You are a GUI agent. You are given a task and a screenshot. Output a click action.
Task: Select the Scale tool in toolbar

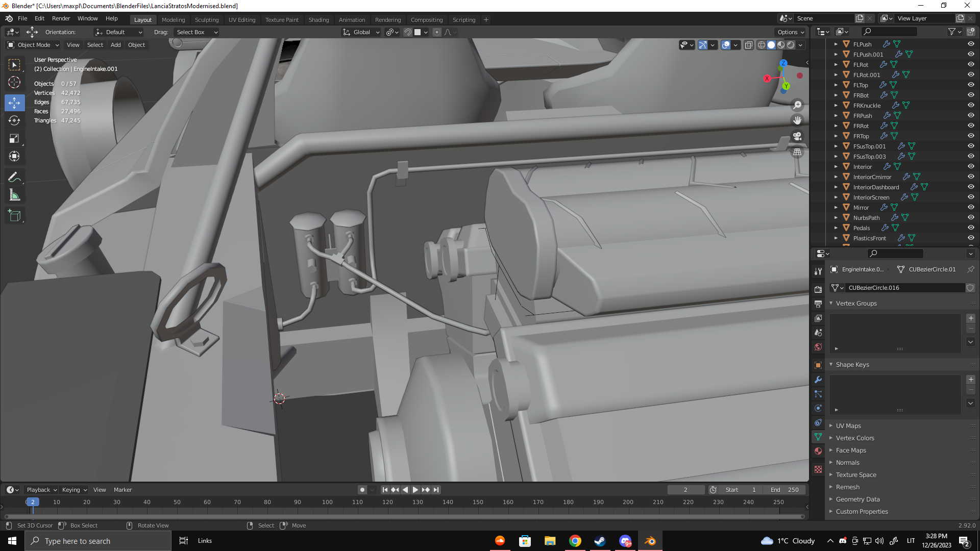click(x=14, y=139)
